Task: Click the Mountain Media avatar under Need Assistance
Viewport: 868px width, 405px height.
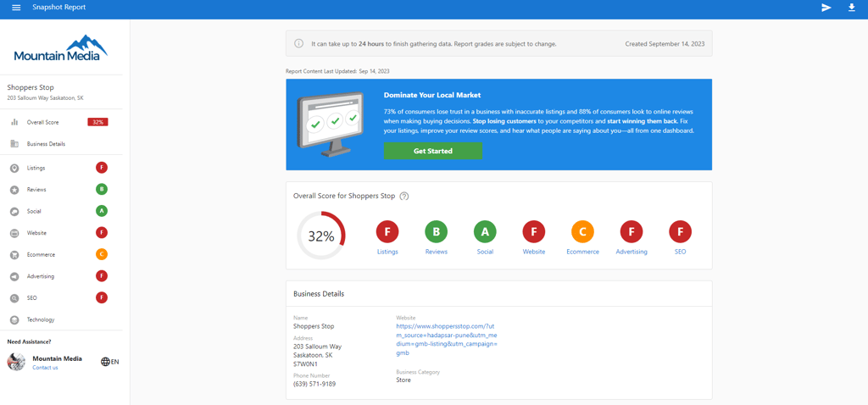Action: (16, 361)
